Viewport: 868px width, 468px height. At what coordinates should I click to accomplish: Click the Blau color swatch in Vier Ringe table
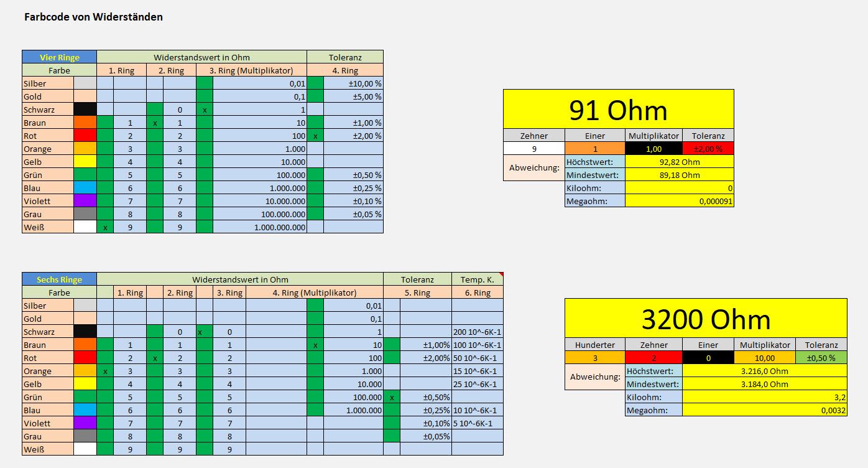pos(85,189)
